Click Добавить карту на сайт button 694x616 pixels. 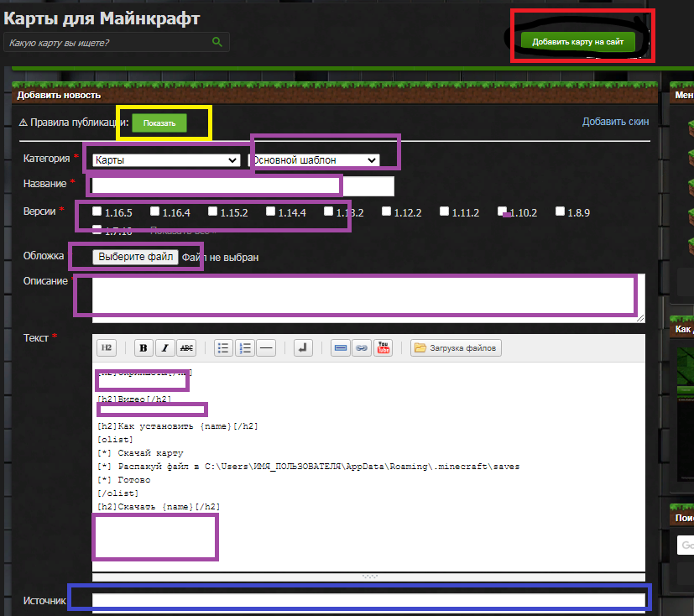tap(578, 42)
